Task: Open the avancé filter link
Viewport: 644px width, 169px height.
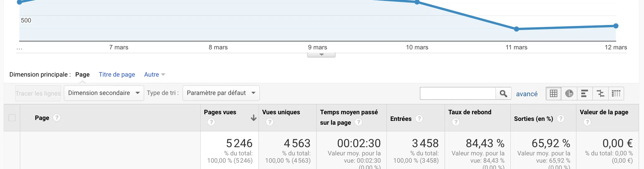Action: (x=526, y=94)
